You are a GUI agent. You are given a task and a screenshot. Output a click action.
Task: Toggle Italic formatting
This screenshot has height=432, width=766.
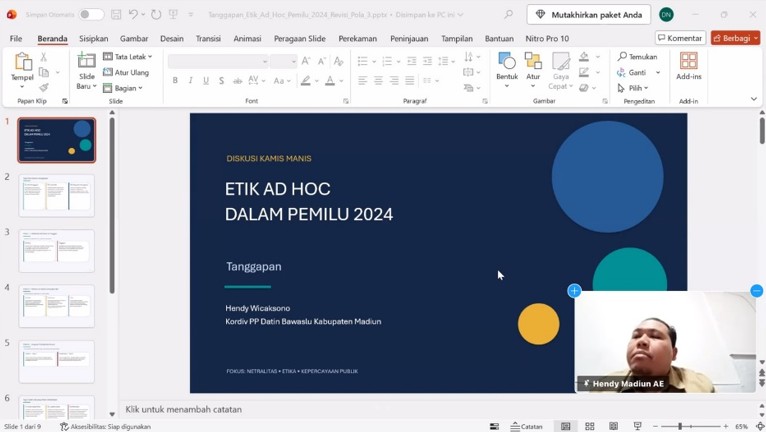(191, 80)
